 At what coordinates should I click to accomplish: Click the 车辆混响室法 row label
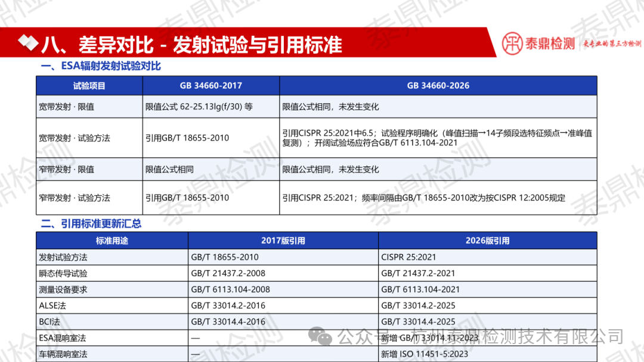[x=112, y=354]
